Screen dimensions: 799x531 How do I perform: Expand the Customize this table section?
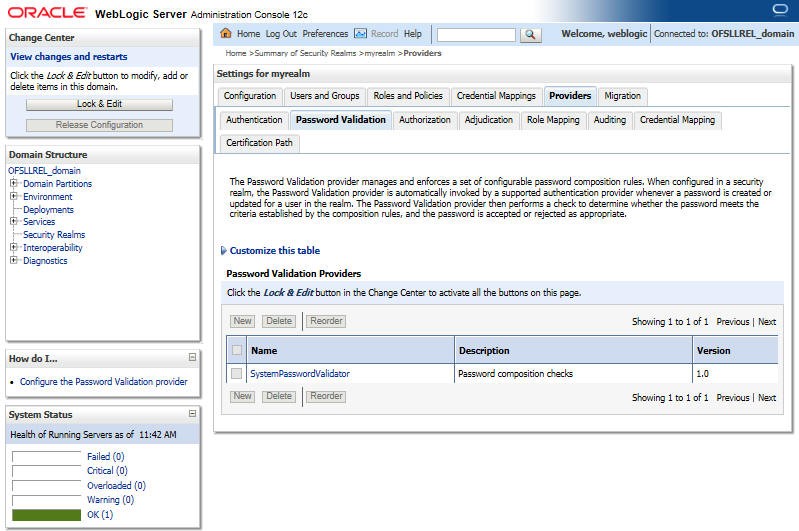(x=223, y=251)
